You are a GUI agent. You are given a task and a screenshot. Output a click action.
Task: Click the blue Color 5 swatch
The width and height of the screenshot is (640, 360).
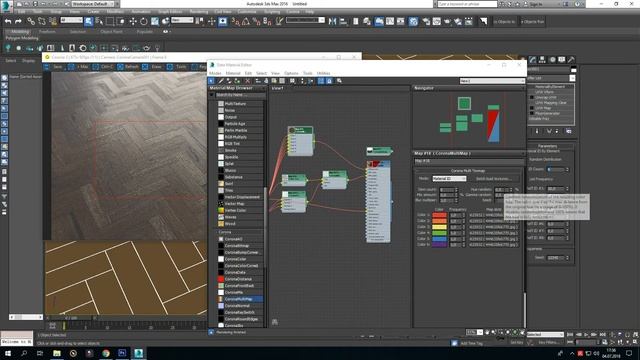point(439,239)
